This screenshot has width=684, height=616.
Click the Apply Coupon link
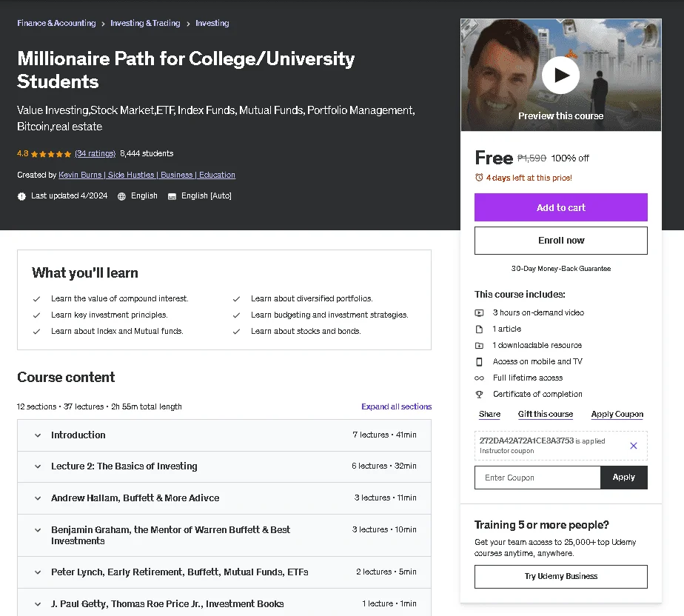[x=617, y=414]
